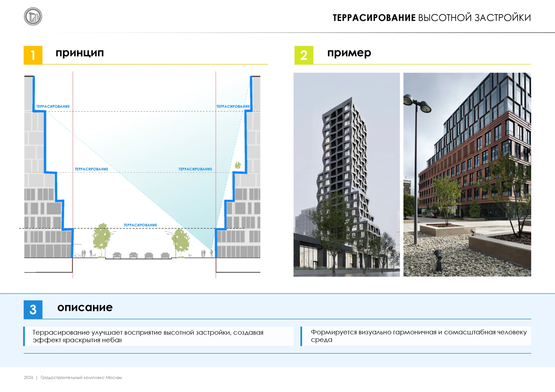
Task: Click the footer year "2026"
Action: (28, 377)
